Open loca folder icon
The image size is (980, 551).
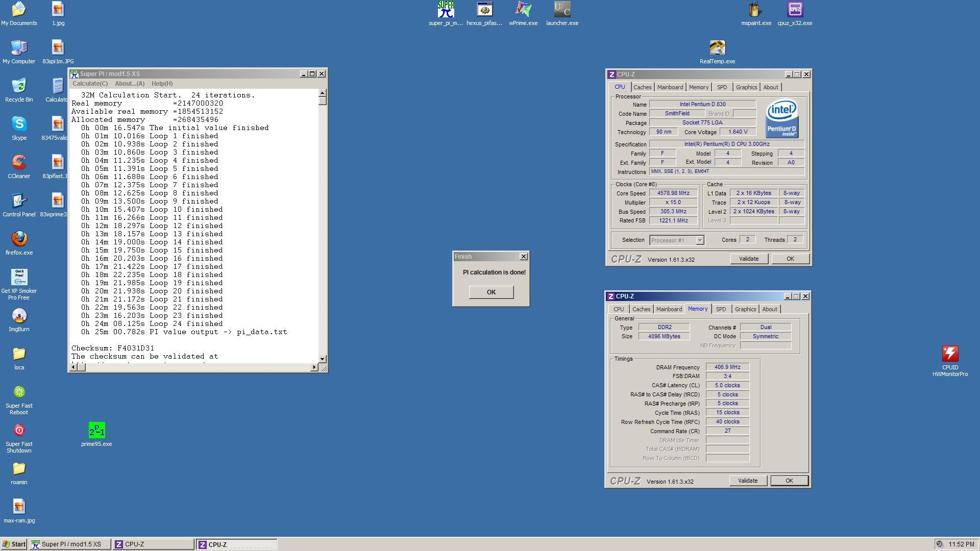(x=19, y=358)
